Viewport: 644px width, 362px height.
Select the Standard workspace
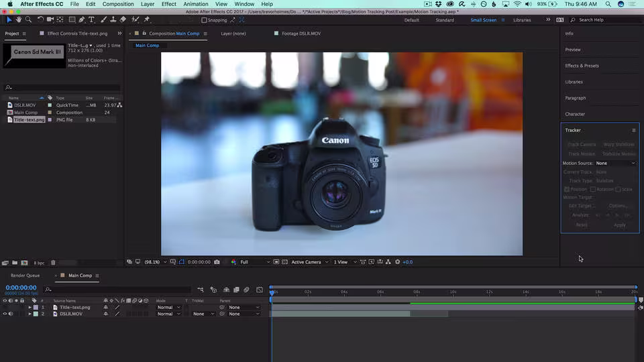[445, 19]
